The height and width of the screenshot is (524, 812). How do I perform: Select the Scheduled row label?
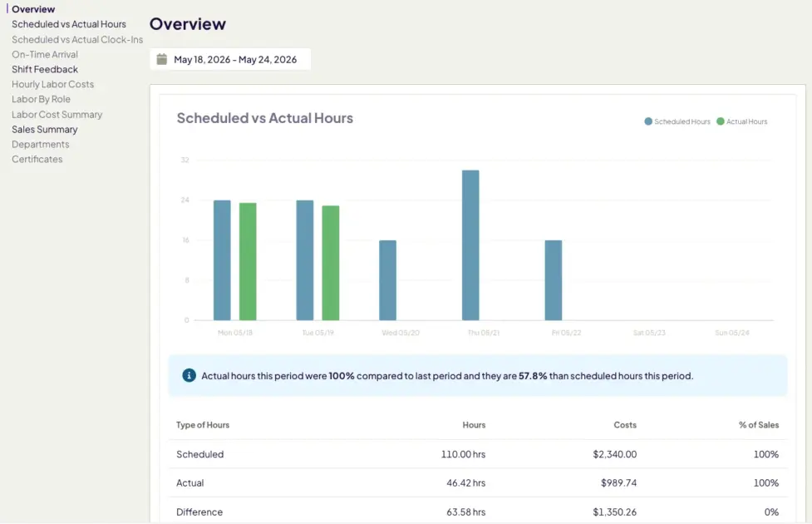coord(200,454)
